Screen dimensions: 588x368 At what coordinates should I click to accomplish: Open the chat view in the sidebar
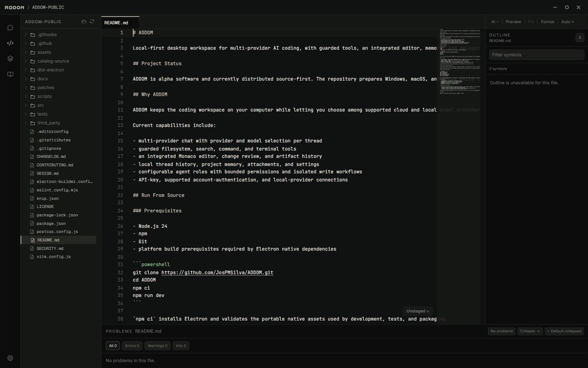(x=10, y=28)
